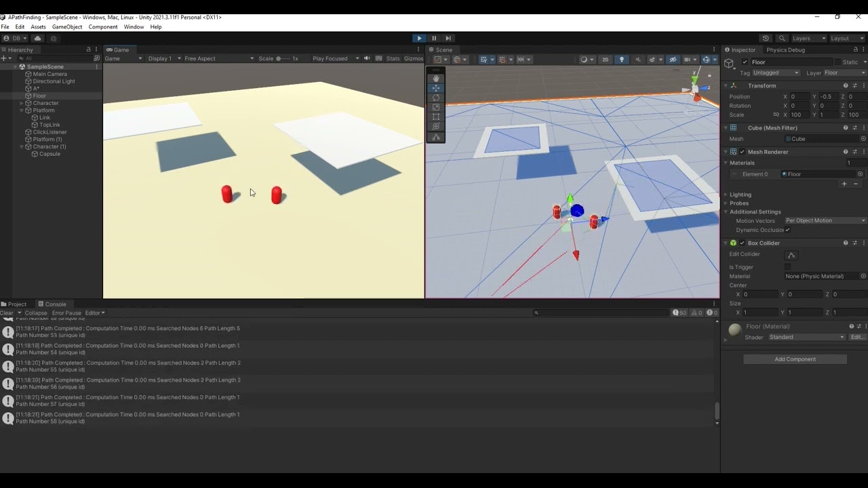The height and width of the screenshot is (488, 868).
Task: Open the Shader Standard dropdown
Action: coord(807,337)
